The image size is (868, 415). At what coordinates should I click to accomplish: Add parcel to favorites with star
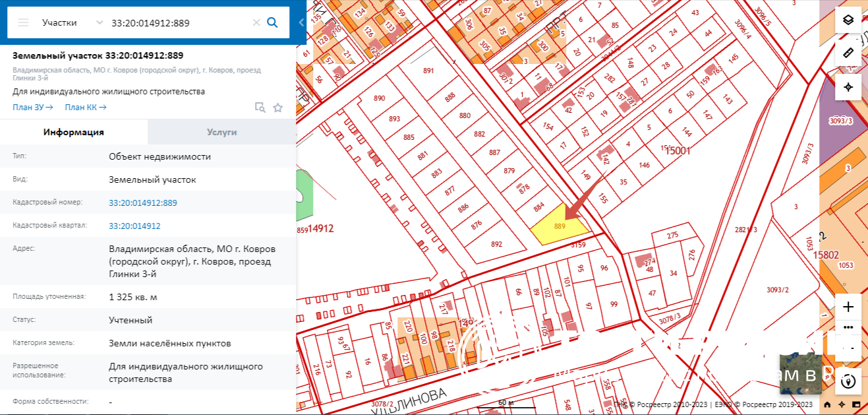pyautogui.click(x=277, y=108)
